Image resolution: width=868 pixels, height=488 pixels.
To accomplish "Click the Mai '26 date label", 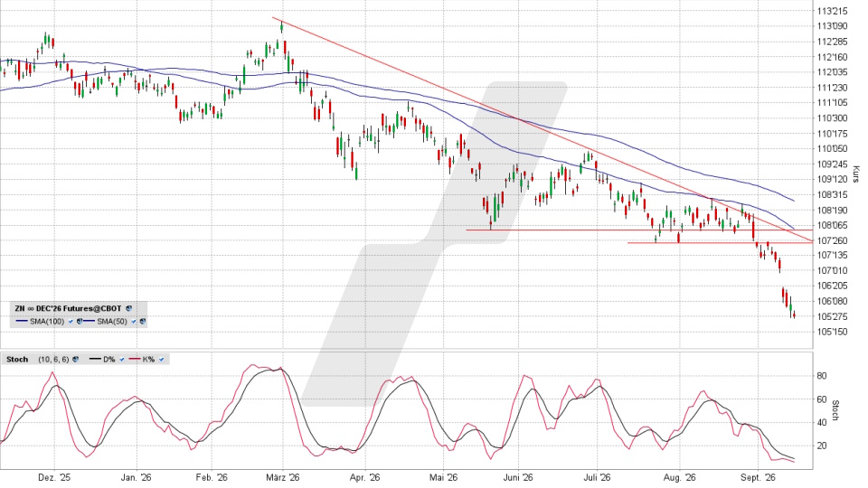I will (443, 477).
